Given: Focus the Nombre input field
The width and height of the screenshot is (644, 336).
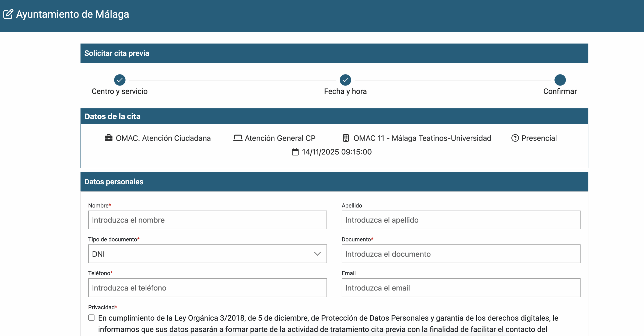Looking at the screenshot, I should click(207, 220).
